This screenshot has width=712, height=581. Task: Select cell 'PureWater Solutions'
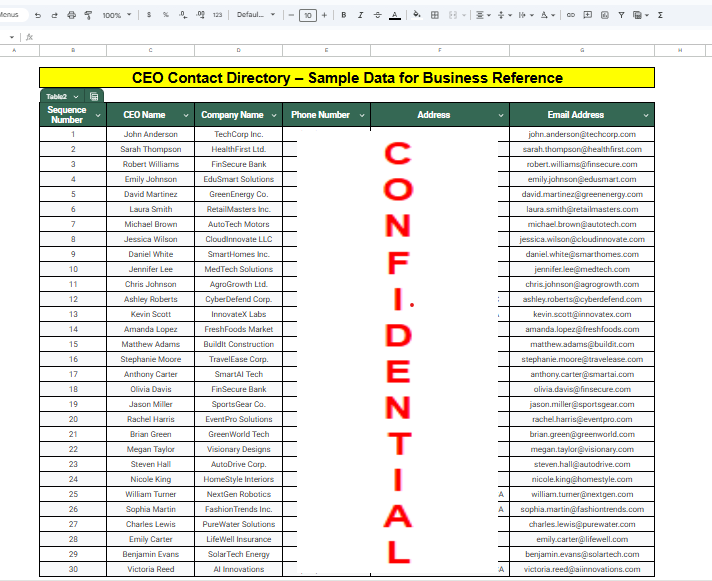[x=238, y=524]
